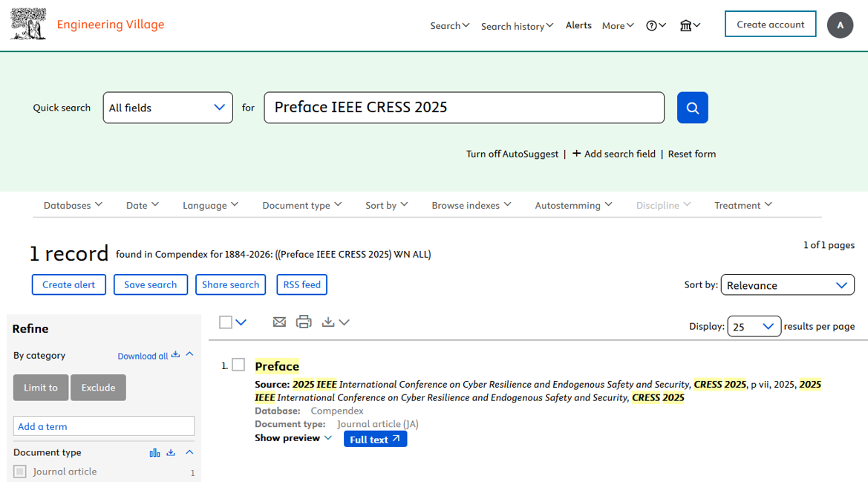Click Create alert button
Image resolution: width=868 pixels, height=482 pixels.
(x=68, y=284)
